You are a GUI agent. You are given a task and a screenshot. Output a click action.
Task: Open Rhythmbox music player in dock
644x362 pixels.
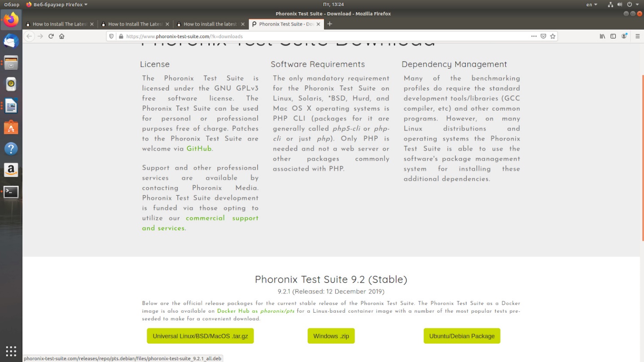tap(11, 84)
